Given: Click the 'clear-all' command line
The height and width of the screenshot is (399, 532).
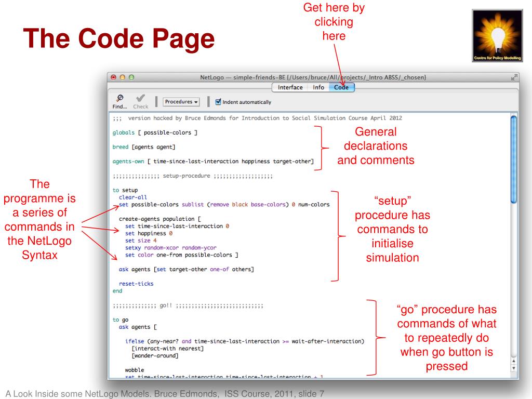Looking at the screenshot, I should pyautogui.click(x=133, y=197).
